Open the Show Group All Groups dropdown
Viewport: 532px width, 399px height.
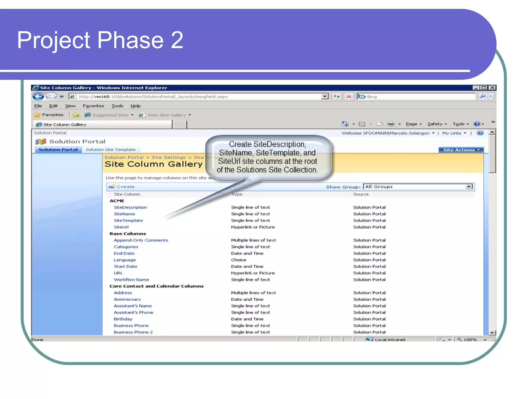469,187
